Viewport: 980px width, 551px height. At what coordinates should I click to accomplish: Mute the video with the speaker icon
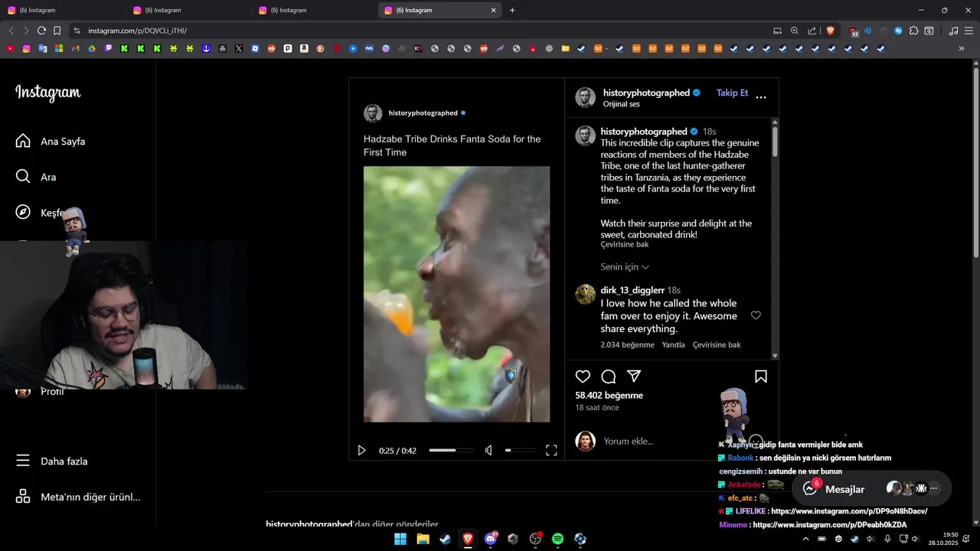click(488, 451)
